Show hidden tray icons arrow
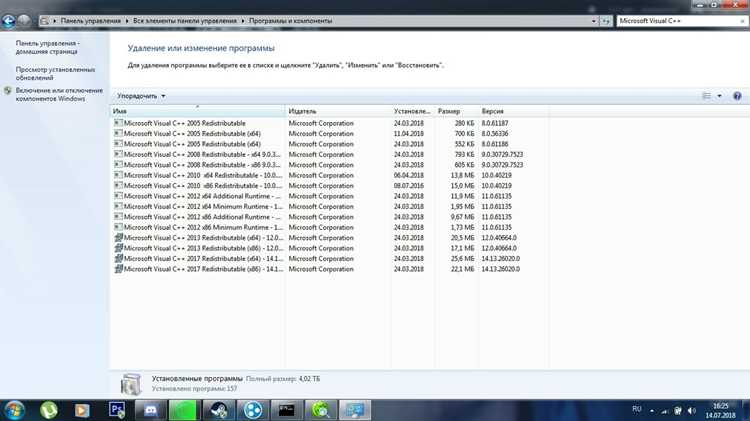 click(x=651, y=410)
